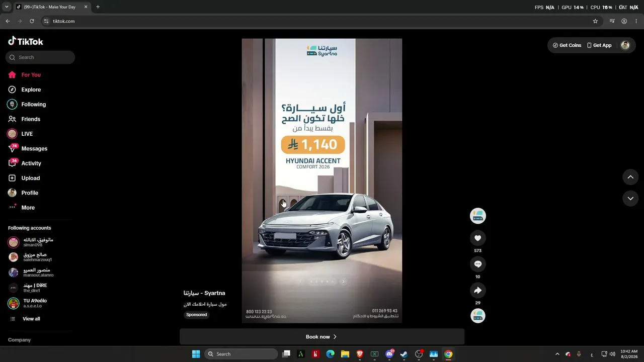
Task: Click the browser back arrow
Action: [8, 21]
